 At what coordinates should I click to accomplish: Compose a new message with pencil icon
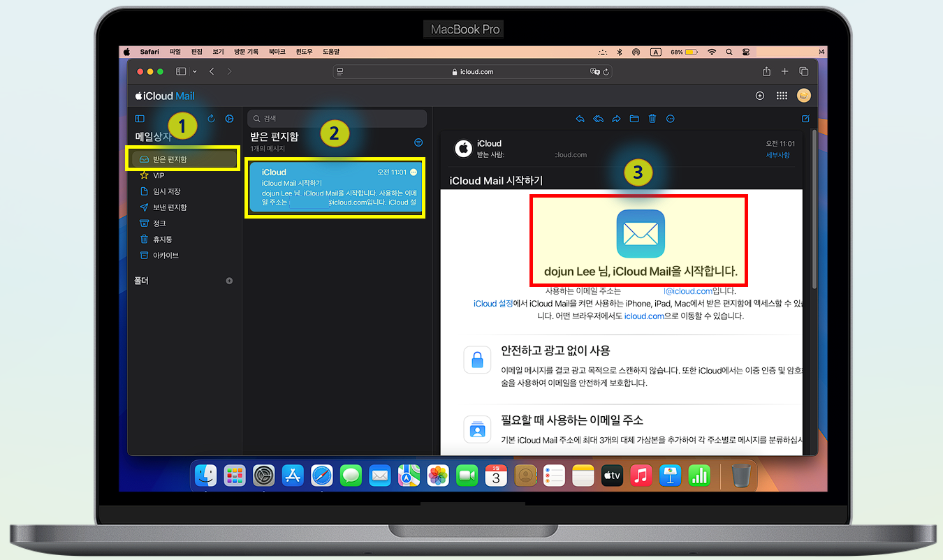[805, 119]
